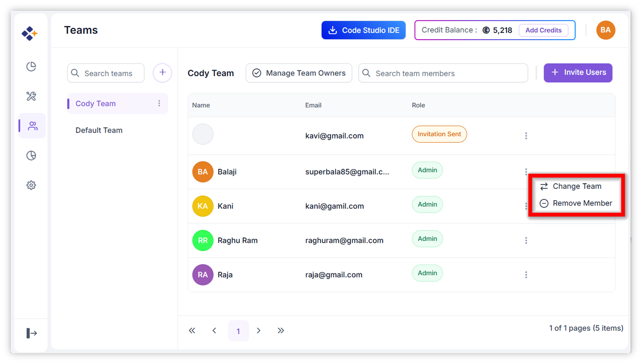This screenshot has width=642, height=364.
Task: Click the Add Credits button
Action: [543, 30]
